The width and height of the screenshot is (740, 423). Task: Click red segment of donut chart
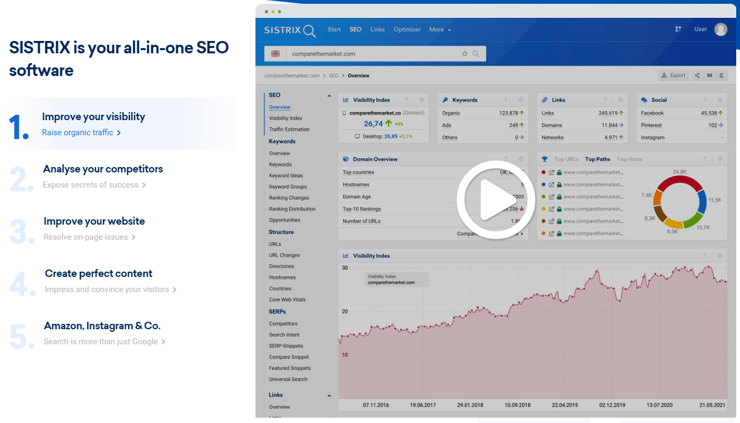(679, 180)
